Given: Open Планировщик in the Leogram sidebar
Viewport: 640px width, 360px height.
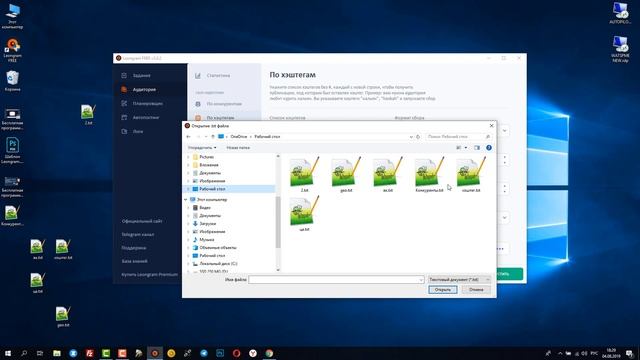Looking at the screenshot, I should tap(147, 103).
